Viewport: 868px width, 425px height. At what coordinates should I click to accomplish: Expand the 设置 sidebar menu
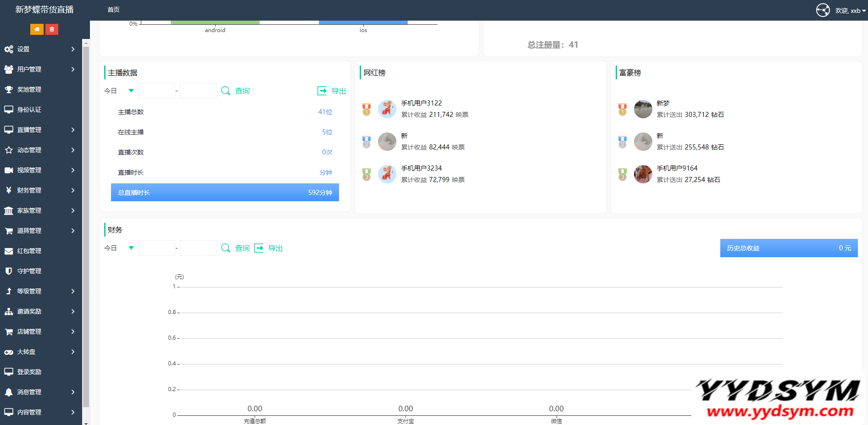[x=39, y=49]
